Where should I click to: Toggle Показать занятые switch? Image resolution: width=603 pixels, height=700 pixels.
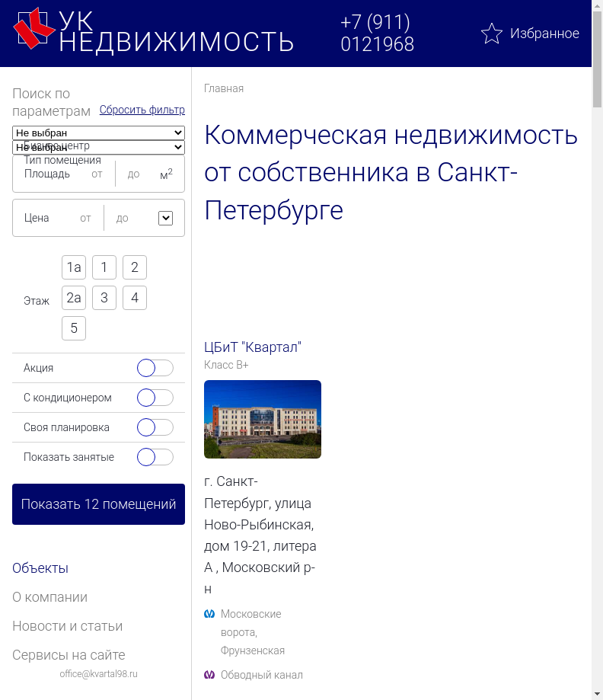[155, 457]
